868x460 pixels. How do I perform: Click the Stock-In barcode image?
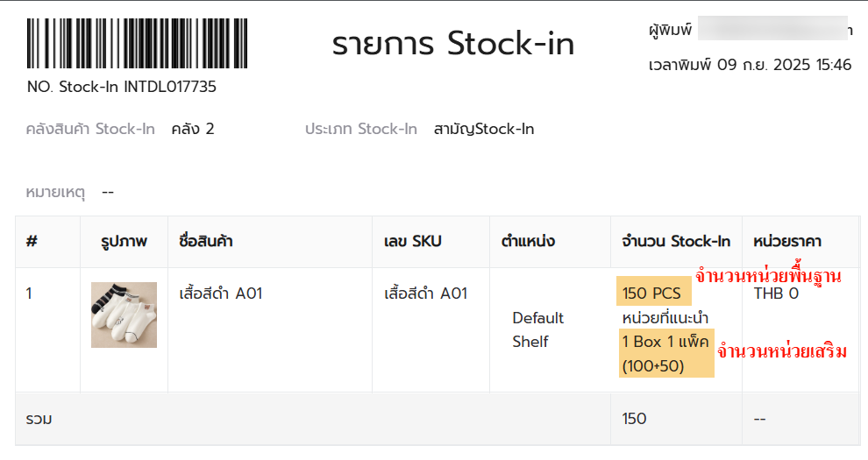[137, 43]
